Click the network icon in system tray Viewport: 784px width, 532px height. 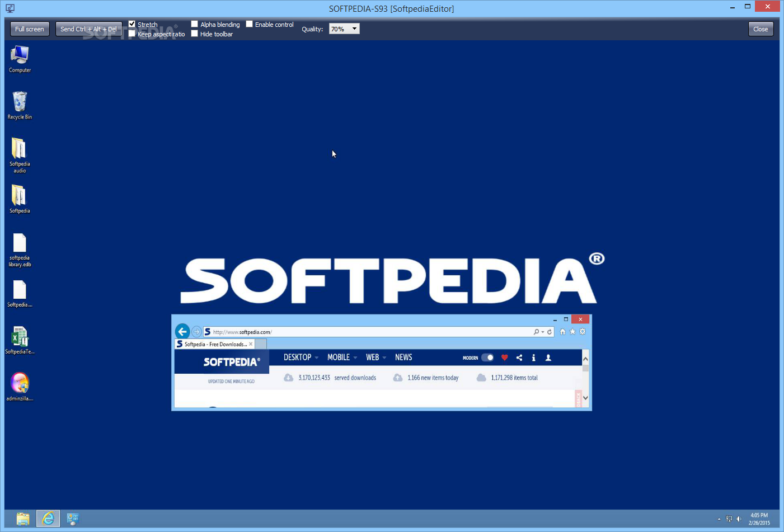pos(729,519)
